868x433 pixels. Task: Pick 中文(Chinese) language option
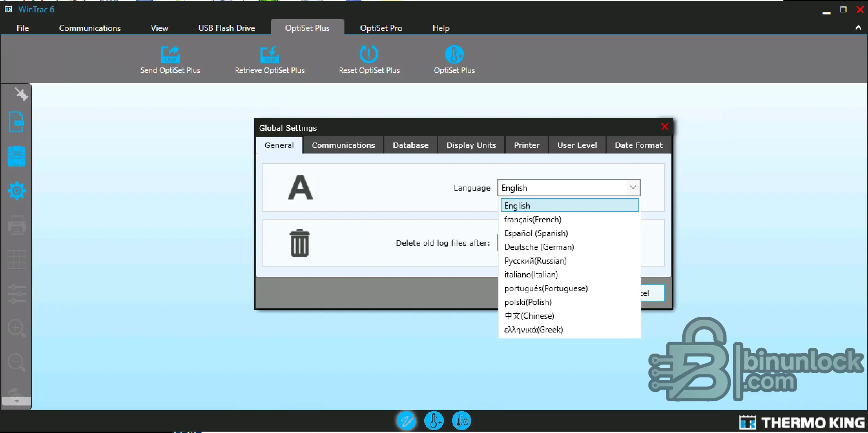tap(569, 316)
